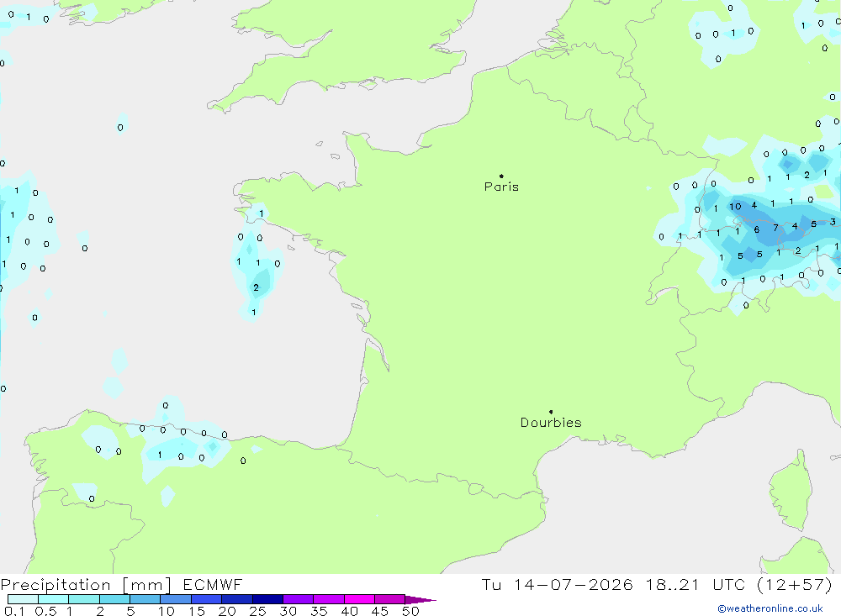This screenshot has width=841, height=616.
Task: Click the weatheronline.co.uk copyright link
Action: 770,608
